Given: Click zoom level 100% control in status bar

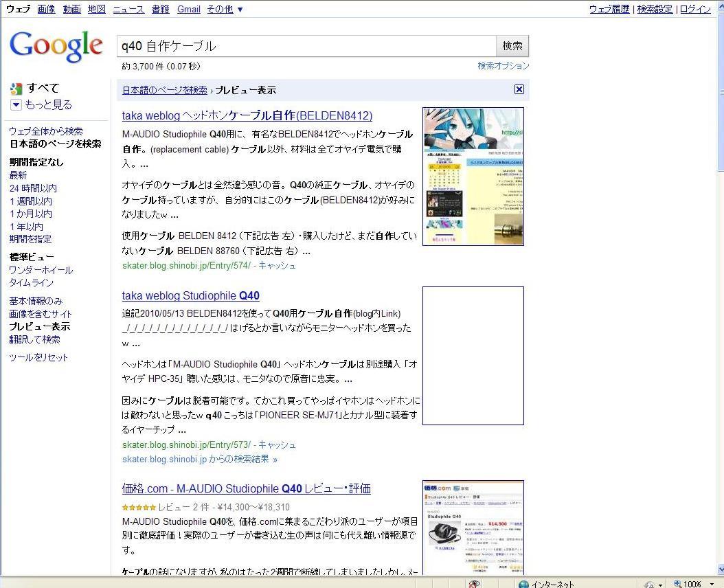Looking at the screenshot, I should coord(692,584).
